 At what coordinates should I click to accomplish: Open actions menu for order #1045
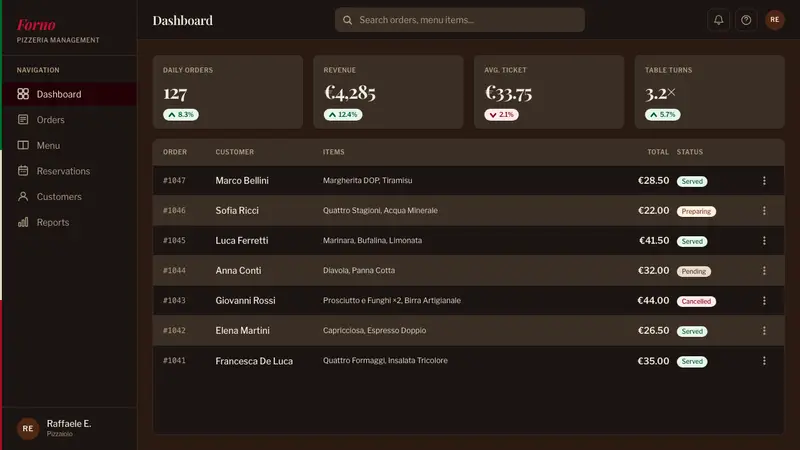pos(764,240)
